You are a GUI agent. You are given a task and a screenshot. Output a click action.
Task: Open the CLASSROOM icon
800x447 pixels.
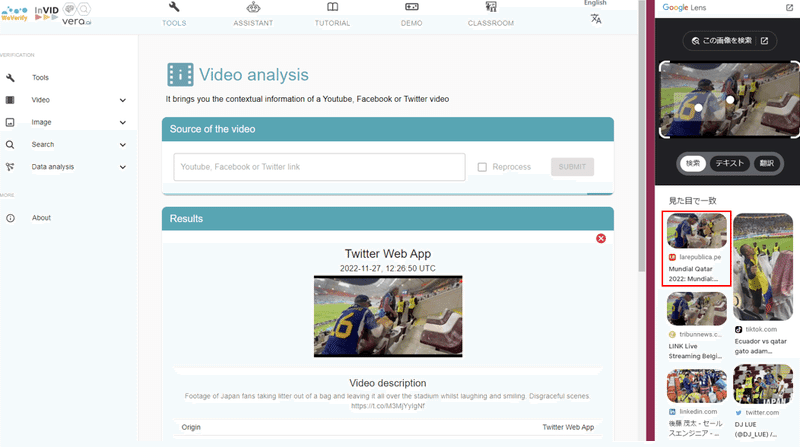tap(491, 7)
